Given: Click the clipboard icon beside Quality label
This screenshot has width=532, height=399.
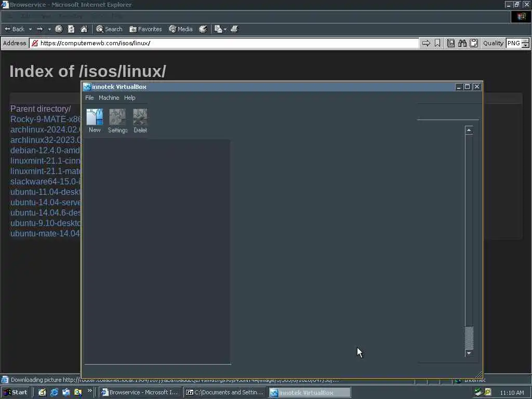Looking at the screenshot, I should 474,43.
